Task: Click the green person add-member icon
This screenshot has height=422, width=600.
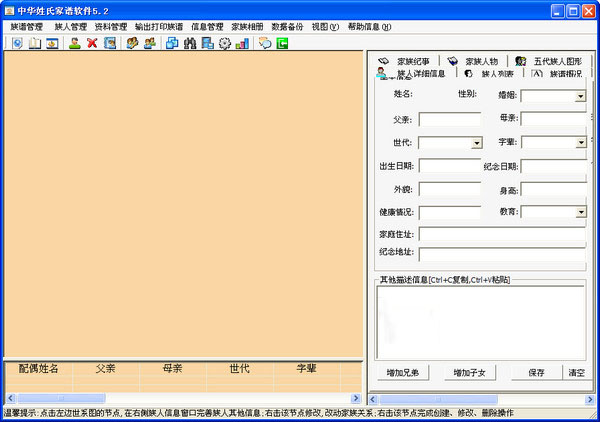Action: pyautogui.click(x=75, y=43)
